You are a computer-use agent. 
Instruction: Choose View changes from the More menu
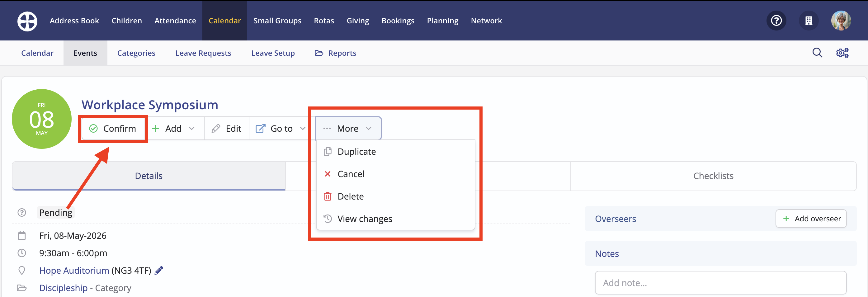(396, 219)
